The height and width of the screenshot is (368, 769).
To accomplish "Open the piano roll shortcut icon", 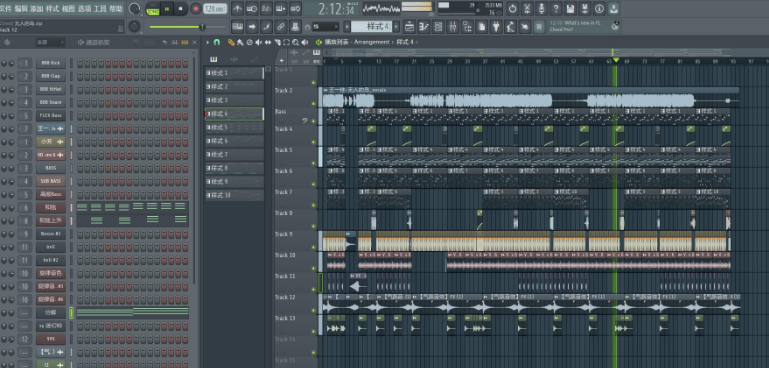I will (x=424, y=26).
